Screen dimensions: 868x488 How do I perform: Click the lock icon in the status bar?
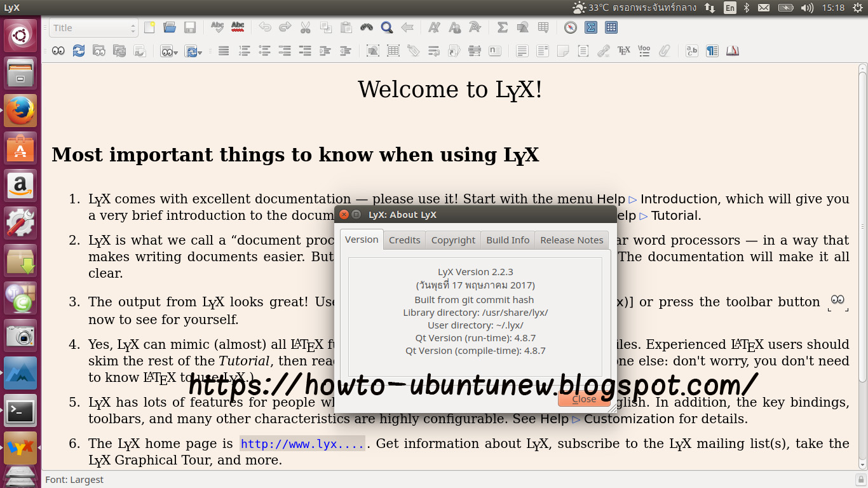(x=860, y=480)
